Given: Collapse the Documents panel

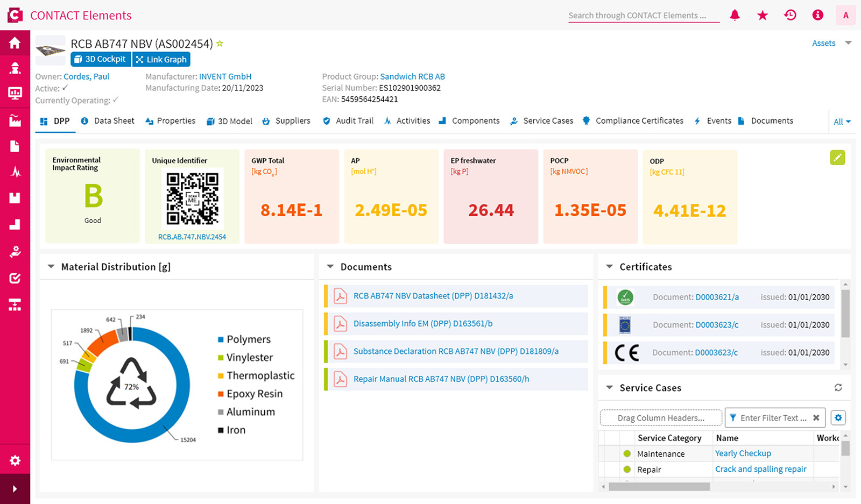Looking at the screenshot, I should coord(330,267).
